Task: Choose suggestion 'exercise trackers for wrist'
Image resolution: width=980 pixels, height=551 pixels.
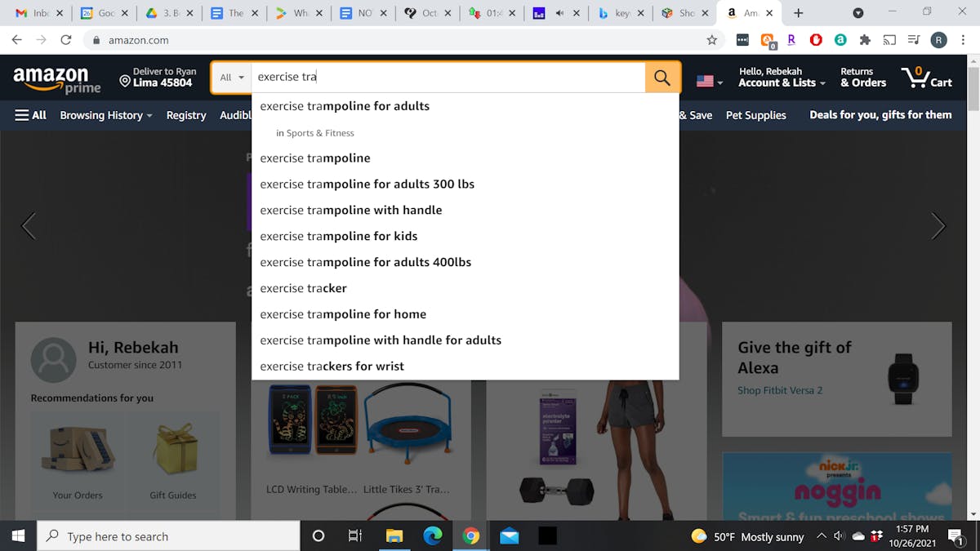Action: point(465,367)
